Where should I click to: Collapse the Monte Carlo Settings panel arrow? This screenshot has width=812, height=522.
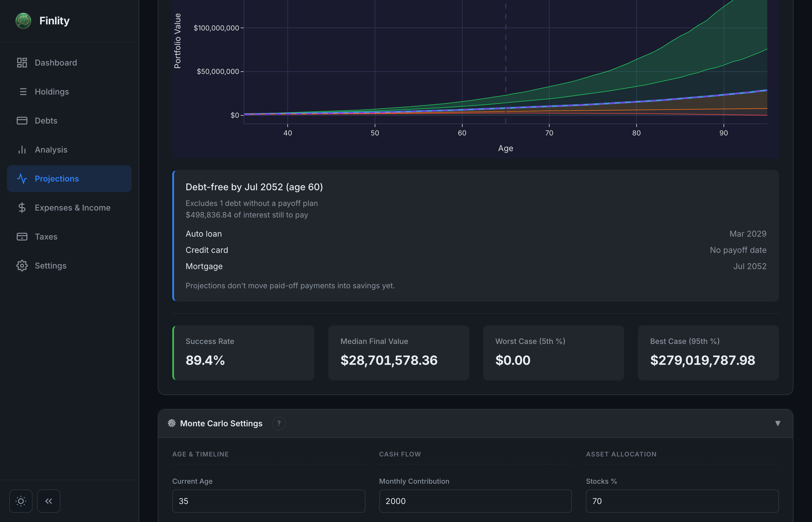point(777,423)
